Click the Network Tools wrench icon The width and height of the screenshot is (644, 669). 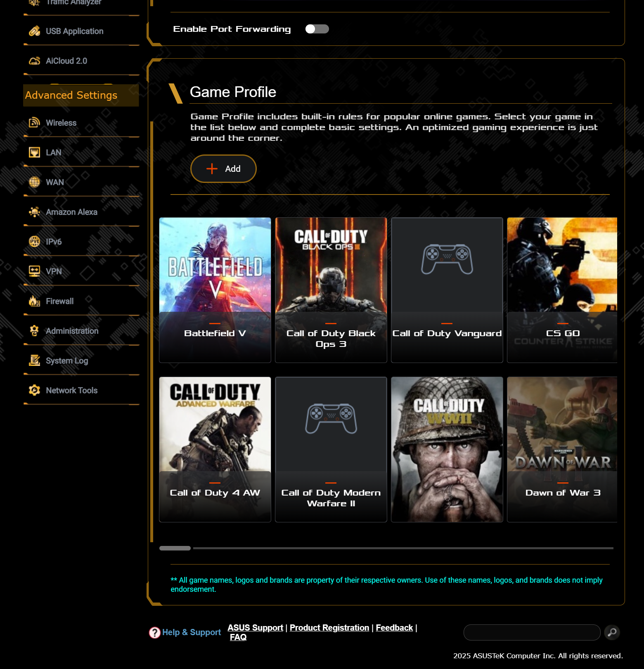click(x=35, y=390)
